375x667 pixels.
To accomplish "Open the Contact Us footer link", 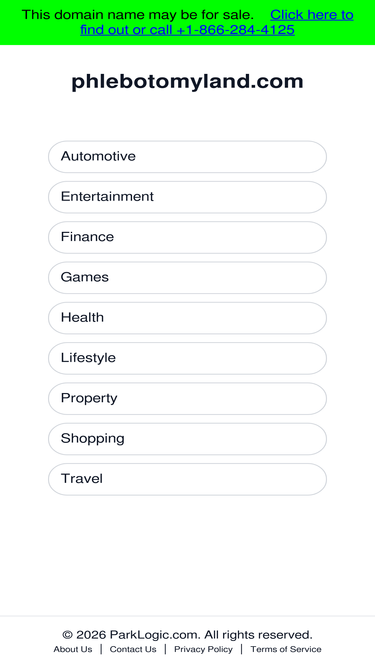I will [133, 649].
